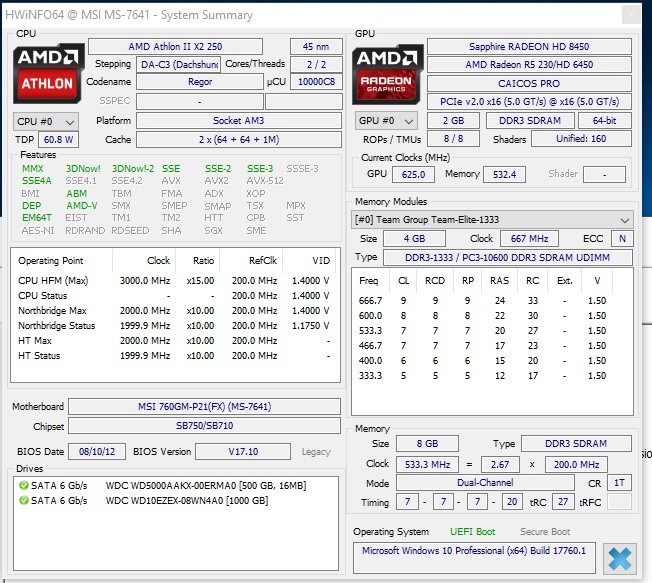Click the total memory size 8 GB value

[427, 444]
